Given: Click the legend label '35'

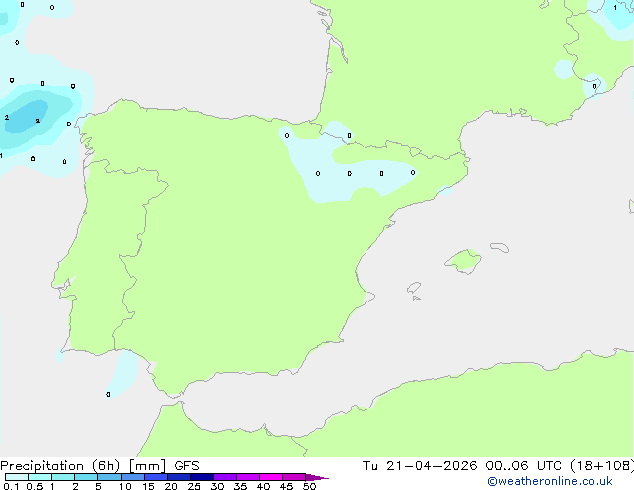Looking at the screenshot, I should (x=240, y=486).
